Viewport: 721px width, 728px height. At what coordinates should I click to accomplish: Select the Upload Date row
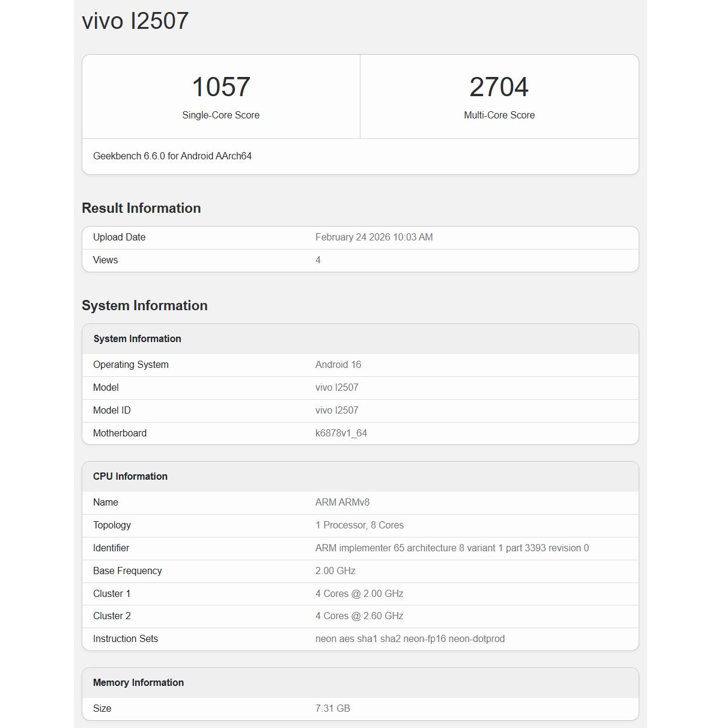pos(360,237)
